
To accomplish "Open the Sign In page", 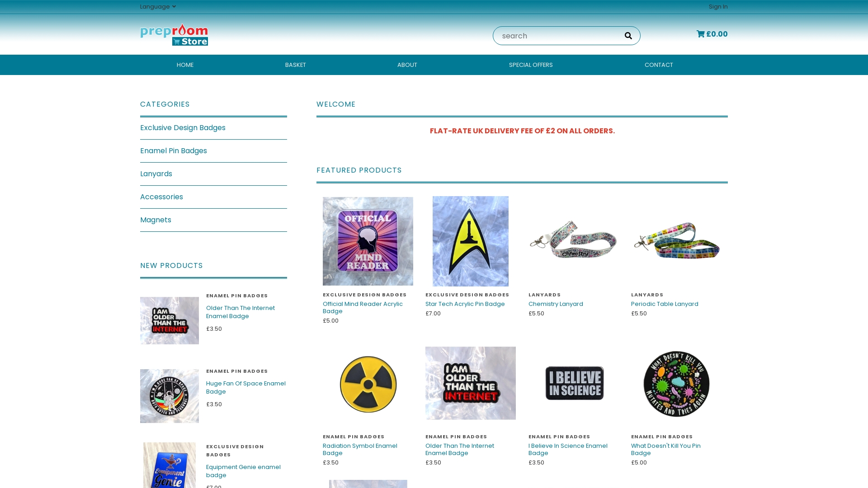I will 718,7.
